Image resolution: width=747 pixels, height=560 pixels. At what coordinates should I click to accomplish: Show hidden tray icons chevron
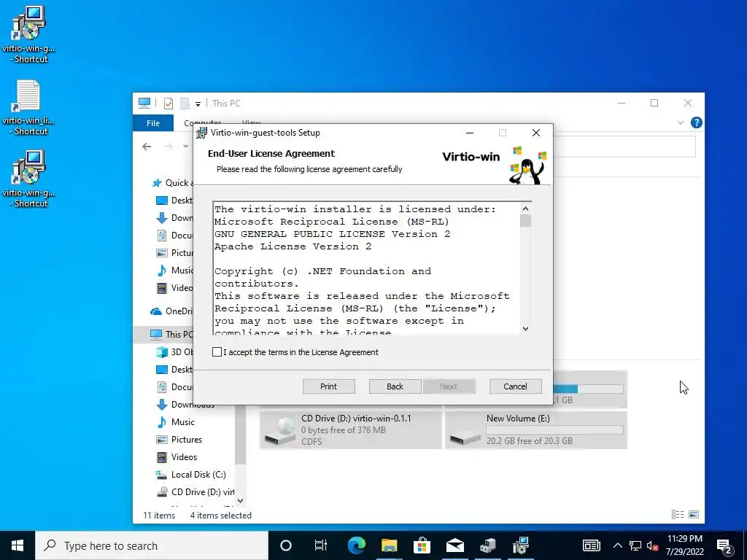[617, 545]
